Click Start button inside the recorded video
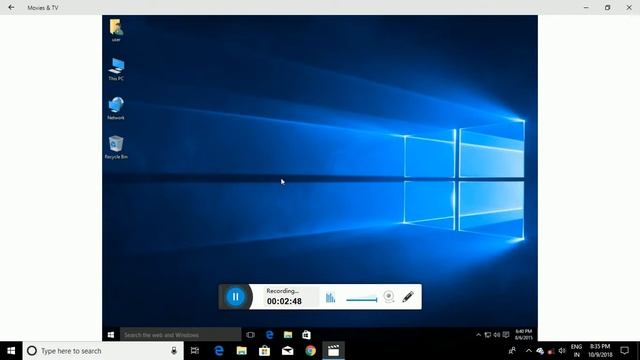Viewport: 640px width, 360px height. pos(111,335)
